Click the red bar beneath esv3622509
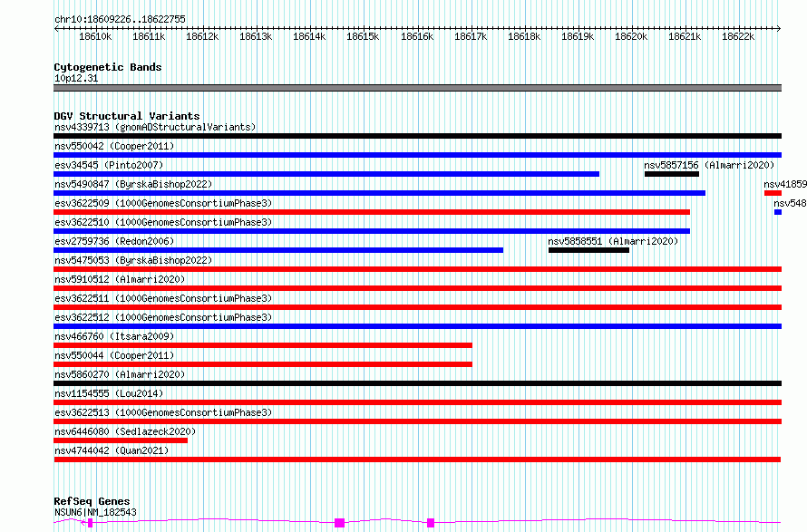Screen dimensions: 807x532 (372, 212)
